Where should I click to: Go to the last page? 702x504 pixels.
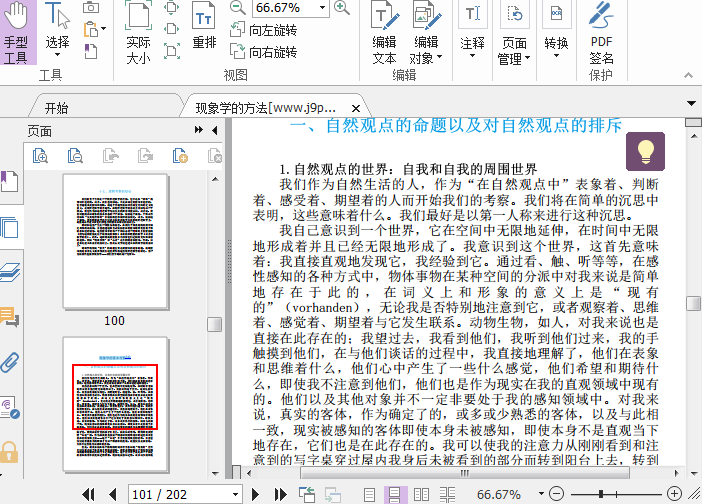click(281, 494)
